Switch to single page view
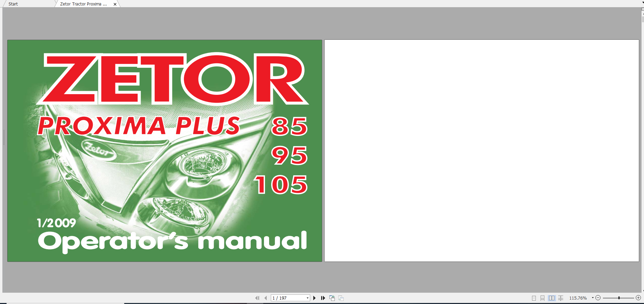Viewport: 644px width, 304px height. (534, 298)
